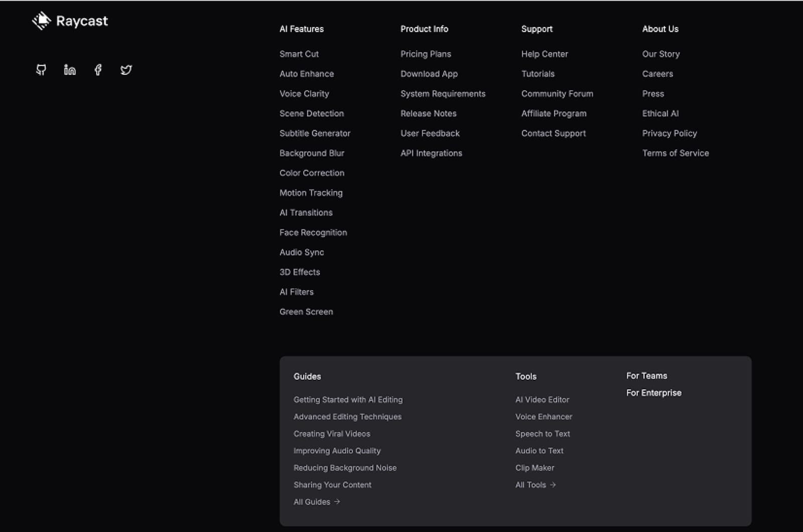The image size is (803, 532).
Task: Open AI Transitions link
Action: tap(306, 213)
